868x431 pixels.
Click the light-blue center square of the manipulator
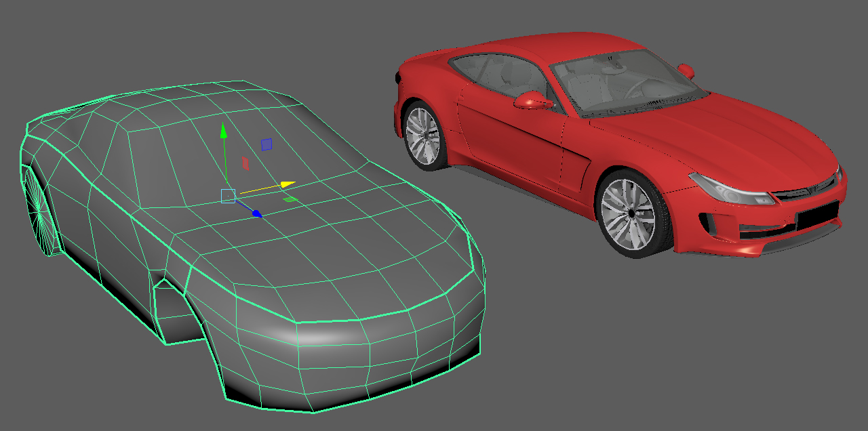pyautogui.click(x=228, y=196)
